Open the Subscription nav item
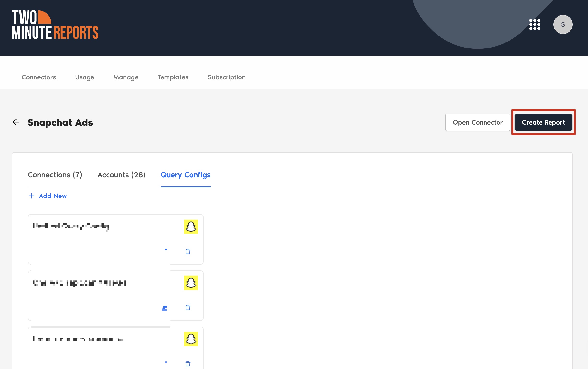 point(227,77)
